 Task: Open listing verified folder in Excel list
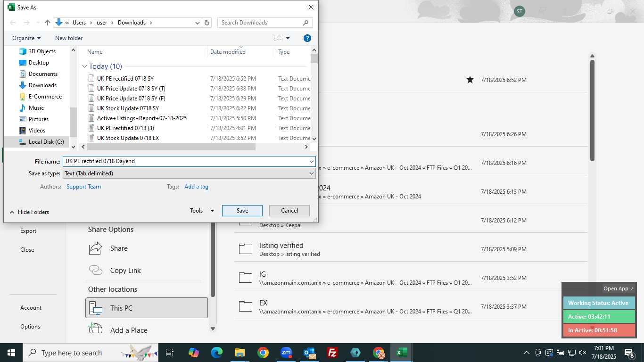pyautogui.click(x=411, y=249)
